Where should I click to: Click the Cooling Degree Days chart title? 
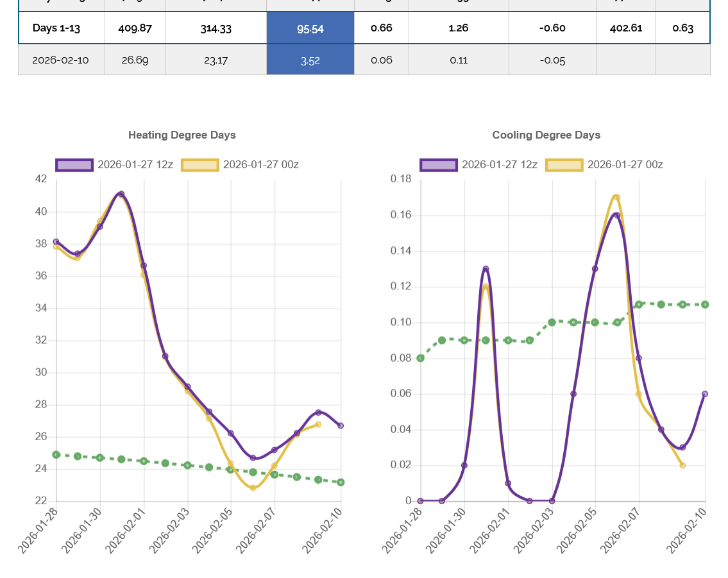coord(546,135)
